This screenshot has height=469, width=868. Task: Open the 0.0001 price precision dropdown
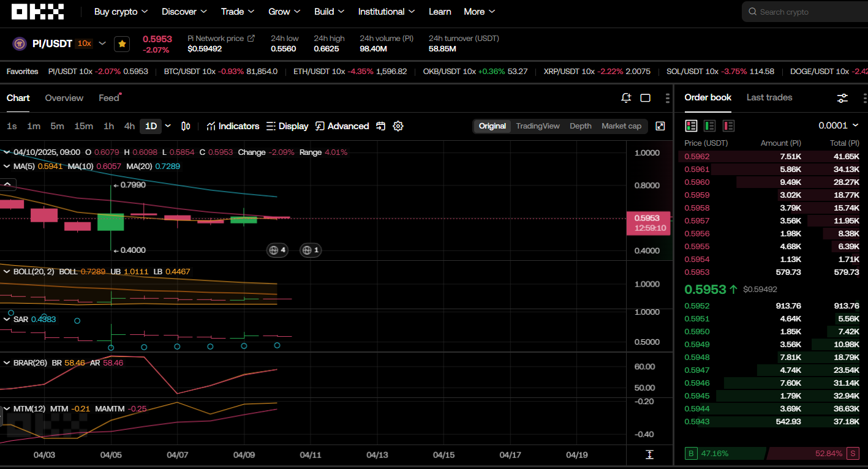coord(839,126)
